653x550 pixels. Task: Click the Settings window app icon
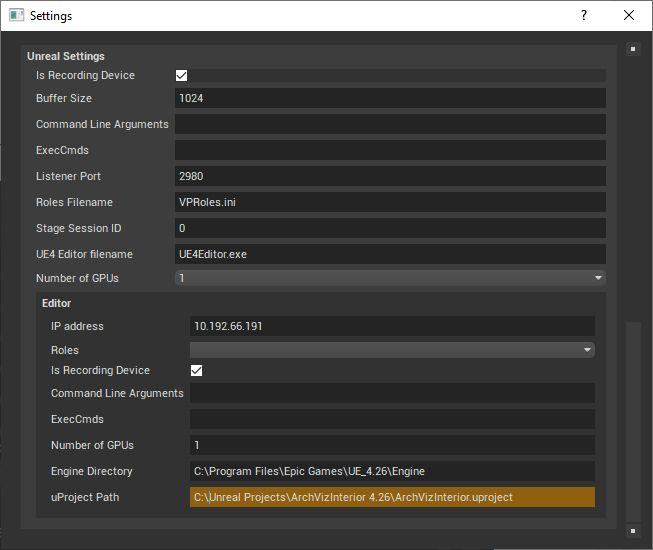pos(16,16)
